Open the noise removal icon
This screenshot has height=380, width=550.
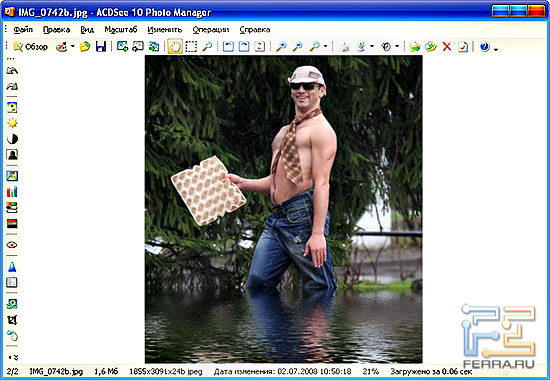[x=12, y=282]
